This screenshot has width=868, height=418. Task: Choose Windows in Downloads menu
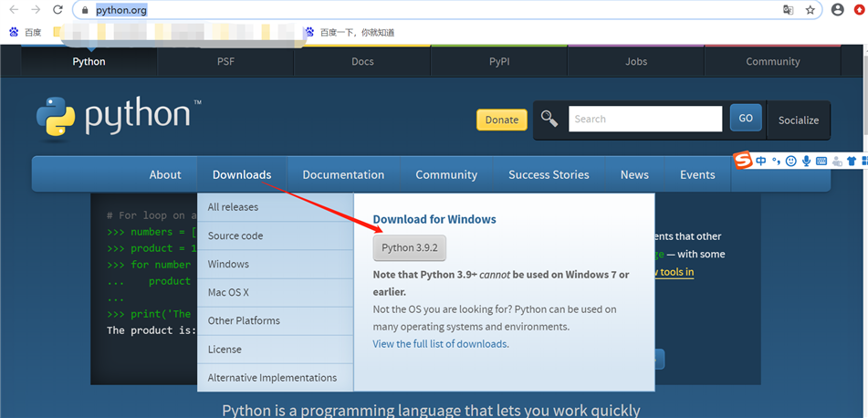pyautogui.click(x=275, y=264)
